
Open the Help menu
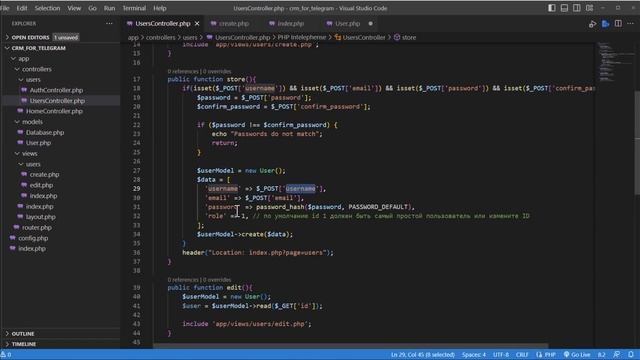pos(160,8)
